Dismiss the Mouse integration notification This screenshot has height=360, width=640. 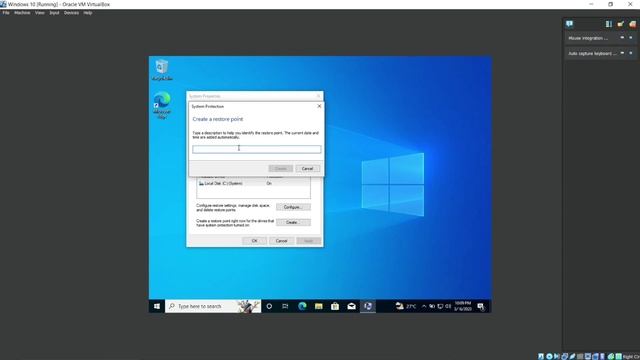631,38
